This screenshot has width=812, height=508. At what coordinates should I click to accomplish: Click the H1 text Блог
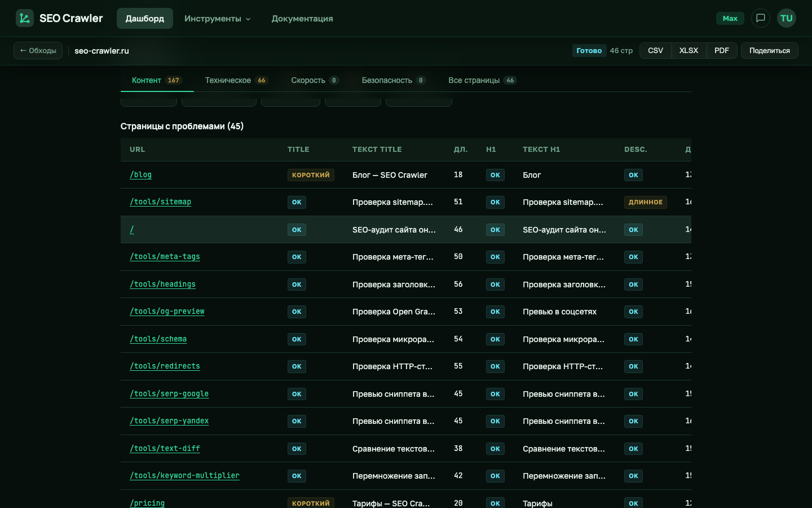[532, 175]
